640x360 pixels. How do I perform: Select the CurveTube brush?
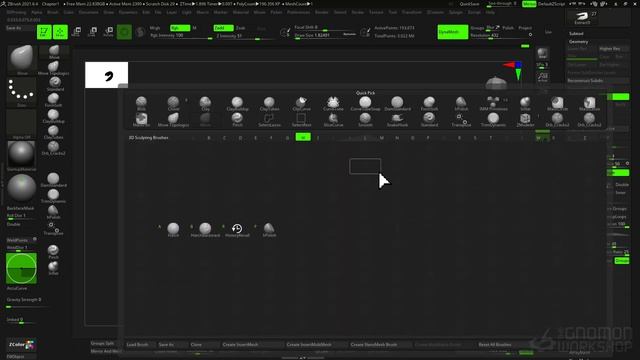pyautogui.click(x=333, y=104)
